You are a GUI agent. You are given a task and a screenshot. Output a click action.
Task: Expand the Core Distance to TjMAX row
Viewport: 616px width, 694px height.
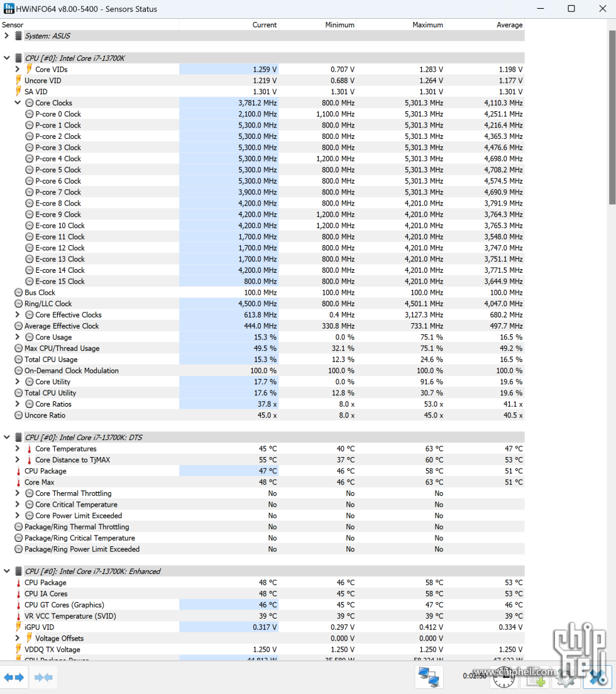point(17,460)
